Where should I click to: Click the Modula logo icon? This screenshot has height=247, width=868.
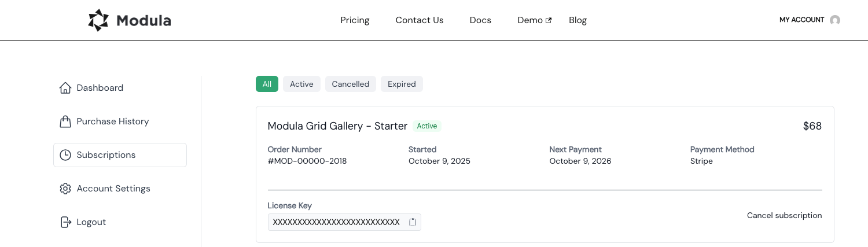pos(98,20)
